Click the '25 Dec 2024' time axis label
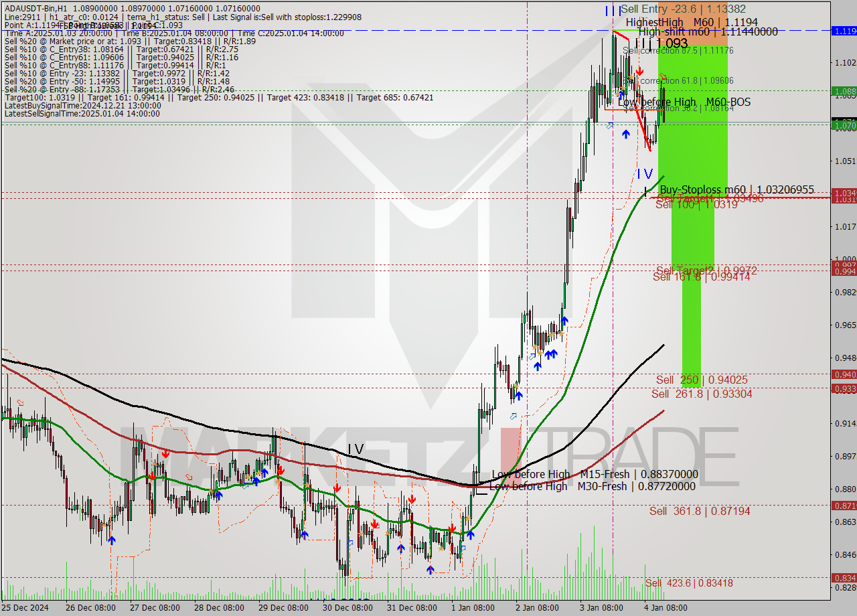 pos(24,608)
